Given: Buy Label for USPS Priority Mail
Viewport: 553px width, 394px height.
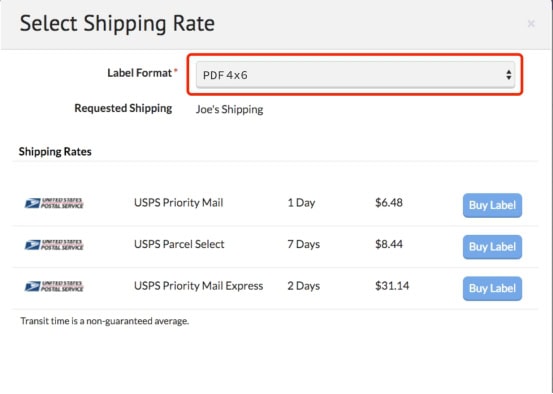Looking at the screenshot, I should (492, 205).
